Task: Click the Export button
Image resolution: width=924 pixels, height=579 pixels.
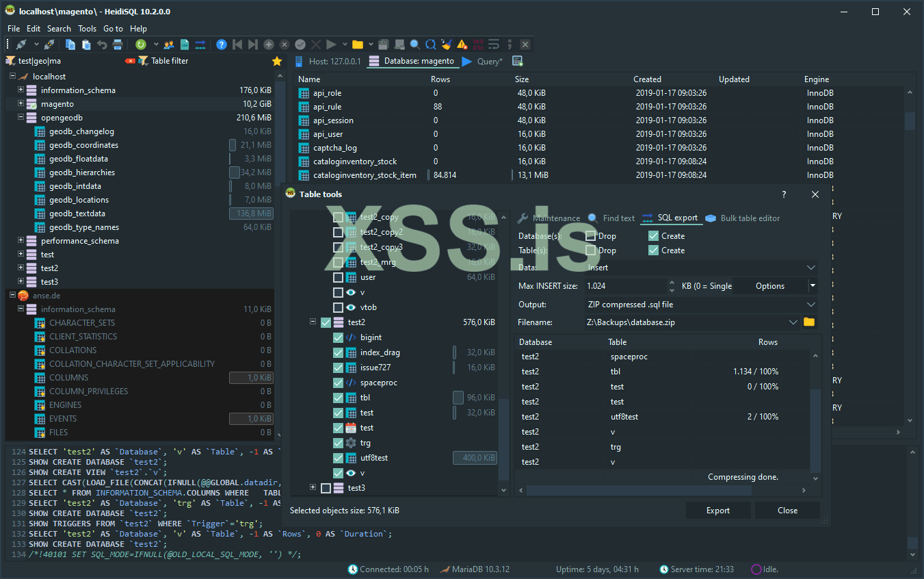Action: pyautogui.click(x=717, y=511)
